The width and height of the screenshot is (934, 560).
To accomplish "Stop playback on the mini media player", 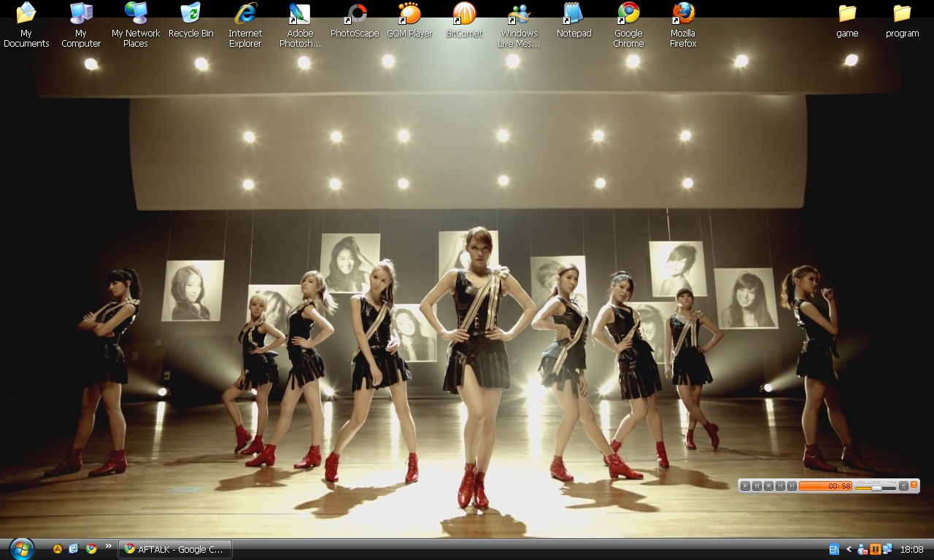I will point(768,486).
